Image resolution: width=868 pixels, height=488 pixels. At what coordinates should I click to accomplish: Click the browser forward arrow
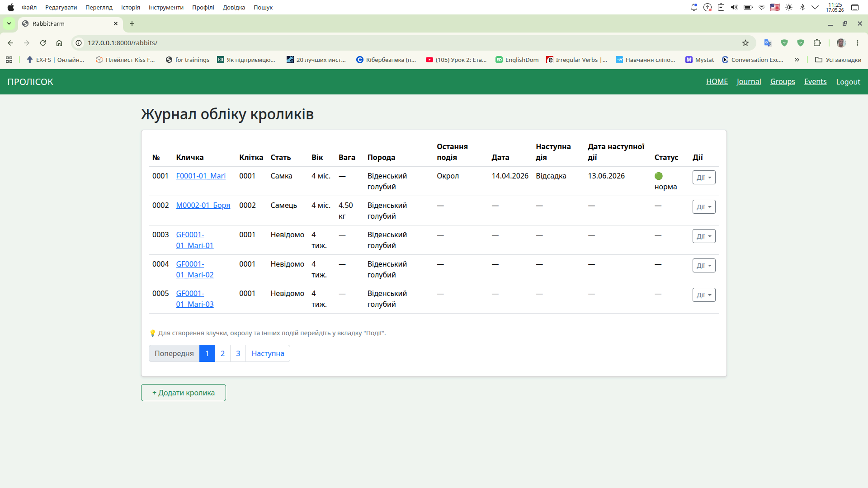[x=27, y=43]
